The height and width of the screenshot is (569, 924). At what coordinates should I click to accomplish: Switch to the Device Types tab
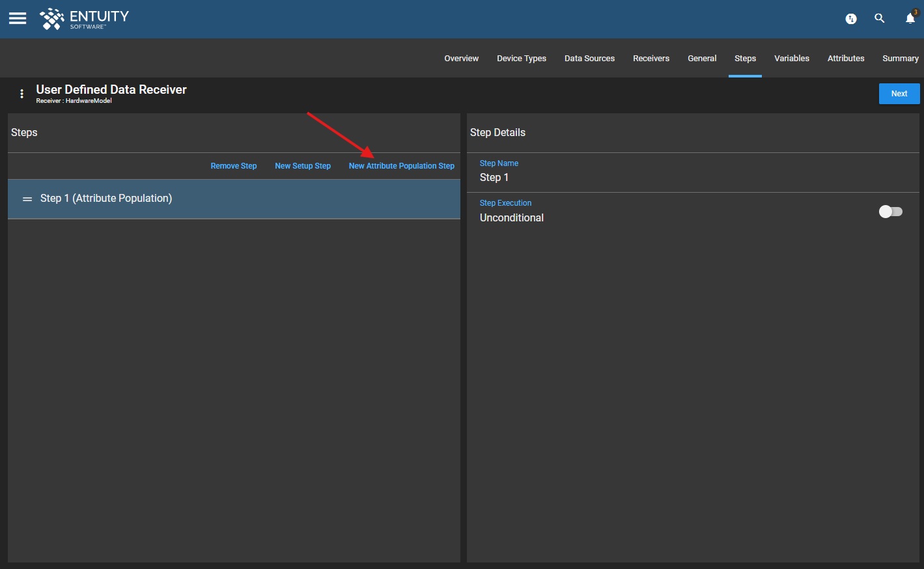click(x=522, y=59)
